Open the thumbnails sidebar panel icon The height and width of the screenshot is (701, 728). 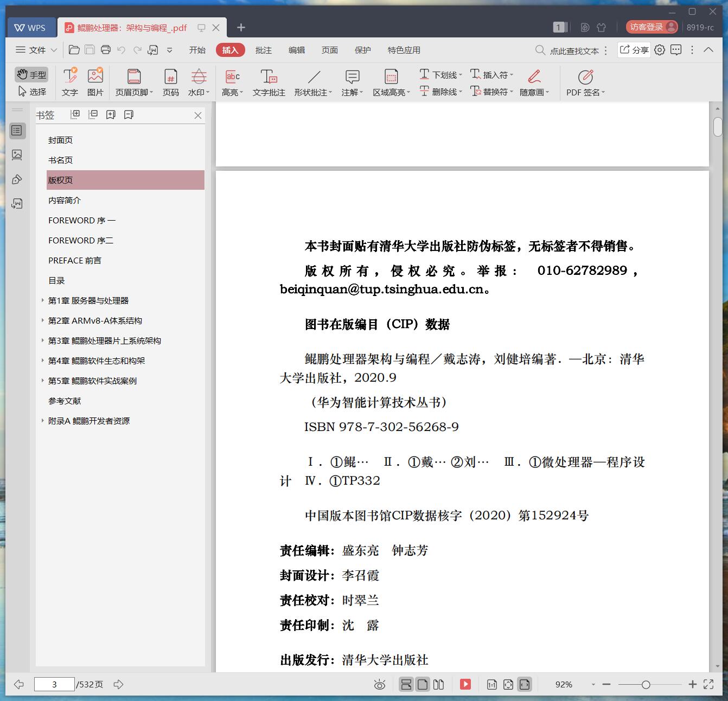click(17, 155)
